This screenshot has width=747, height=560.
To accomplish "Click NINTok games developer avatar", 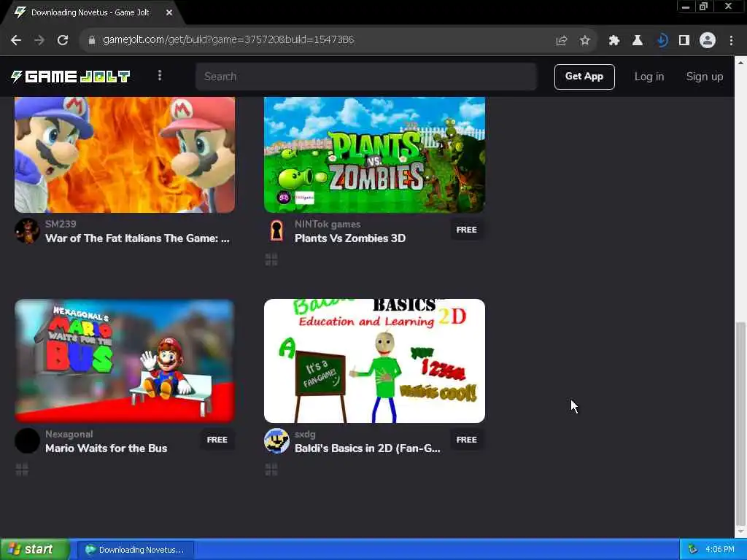I will point(276,231).
